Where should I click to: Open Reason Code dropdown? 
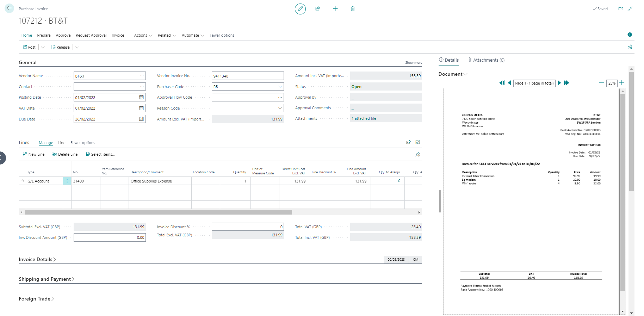click(280, 108)
